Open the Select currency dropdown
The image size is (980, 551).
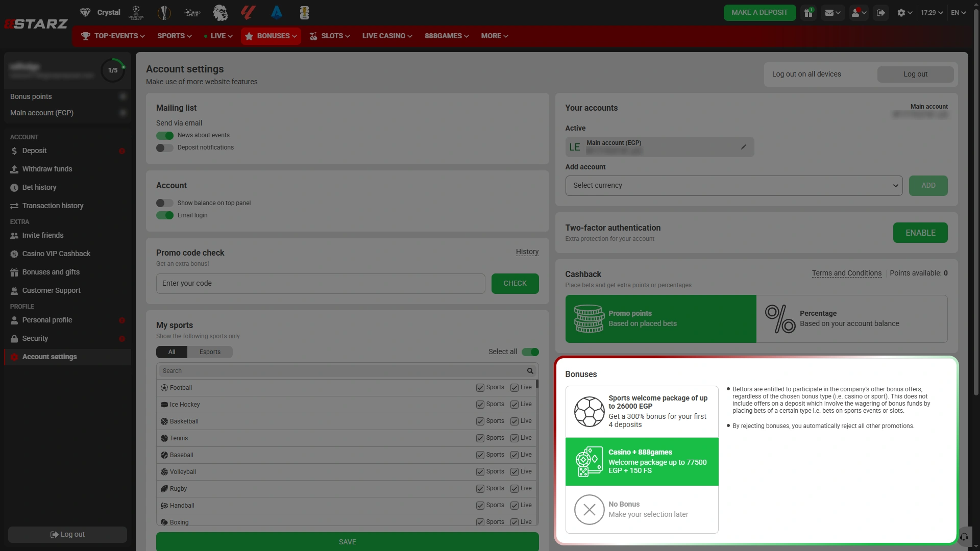734,186
